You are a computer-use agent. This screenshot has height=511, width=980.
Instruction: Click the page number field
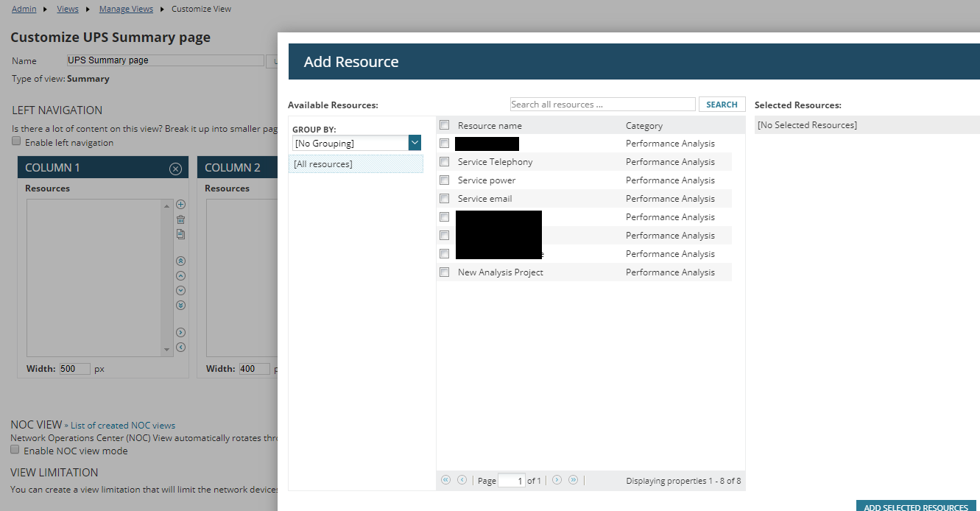click(511, 481)
